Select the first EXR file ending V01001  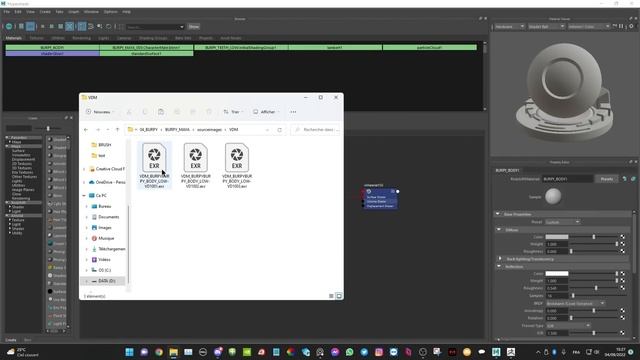point(154,165)
